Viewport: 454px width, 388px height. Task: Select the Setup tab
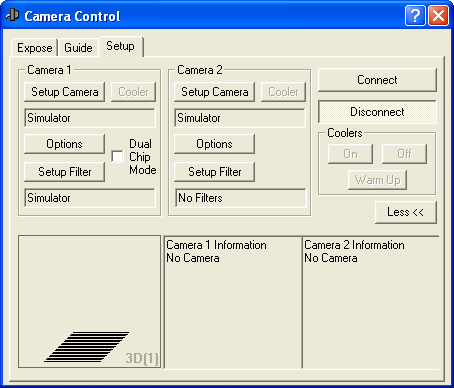pos(121,46)
